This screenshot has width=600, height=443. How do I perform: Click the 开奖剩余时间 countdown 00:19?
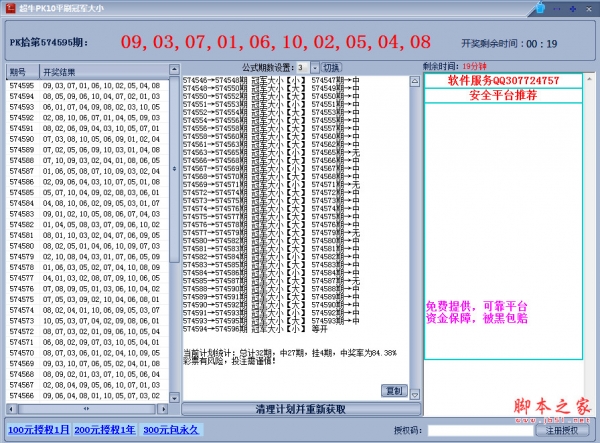pyautogui.click(x=509, y=44)
